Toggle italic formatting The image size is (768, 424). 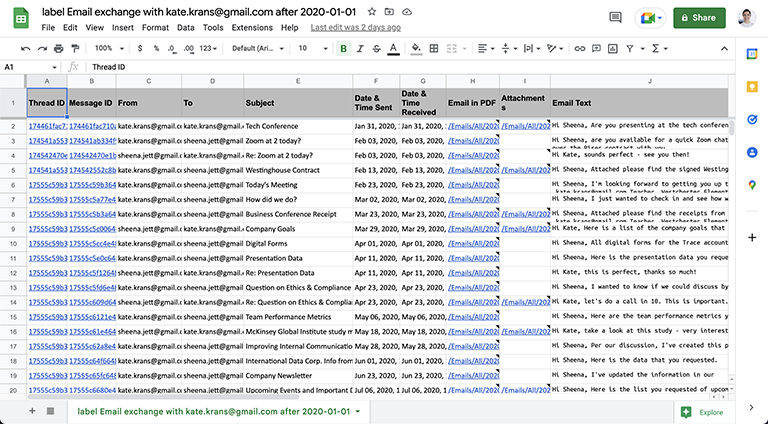click(x=360, y=48)
